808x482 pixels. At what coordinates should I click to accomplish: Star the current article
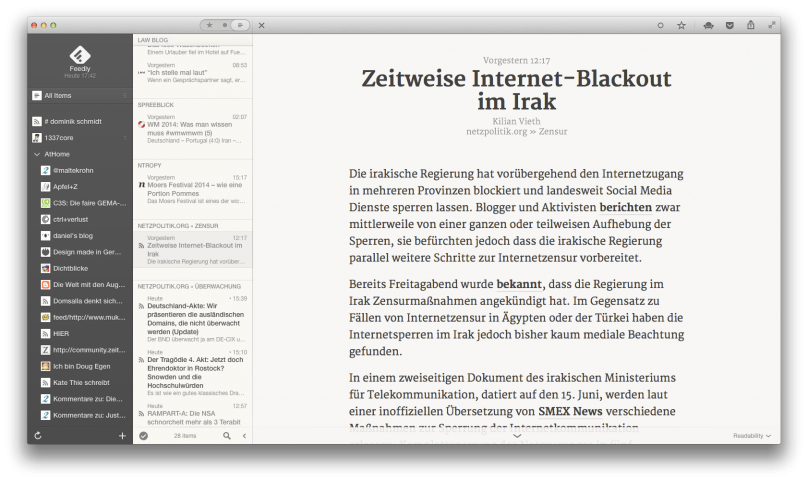point(681,25)
